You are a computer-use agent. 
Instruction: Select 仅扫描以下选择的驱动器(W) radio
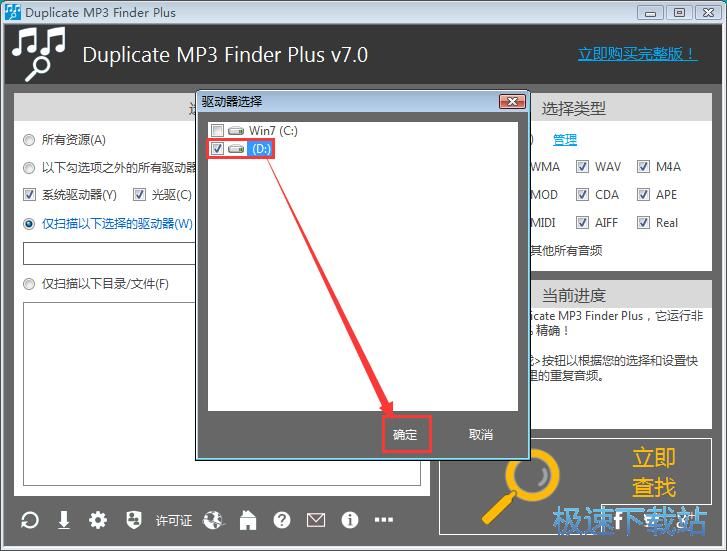point(29,224)
